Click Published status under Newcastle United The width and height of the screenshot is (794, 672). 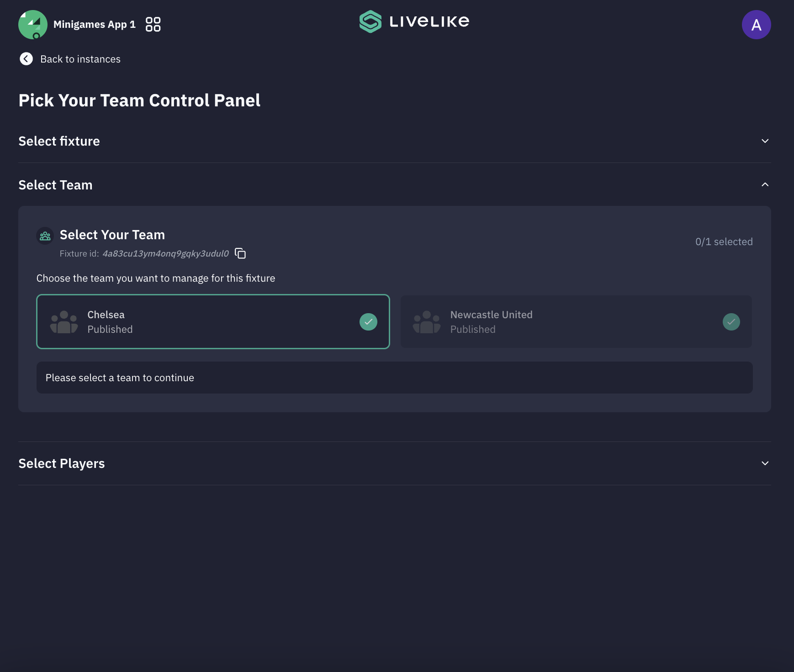(x=473, y=330)
